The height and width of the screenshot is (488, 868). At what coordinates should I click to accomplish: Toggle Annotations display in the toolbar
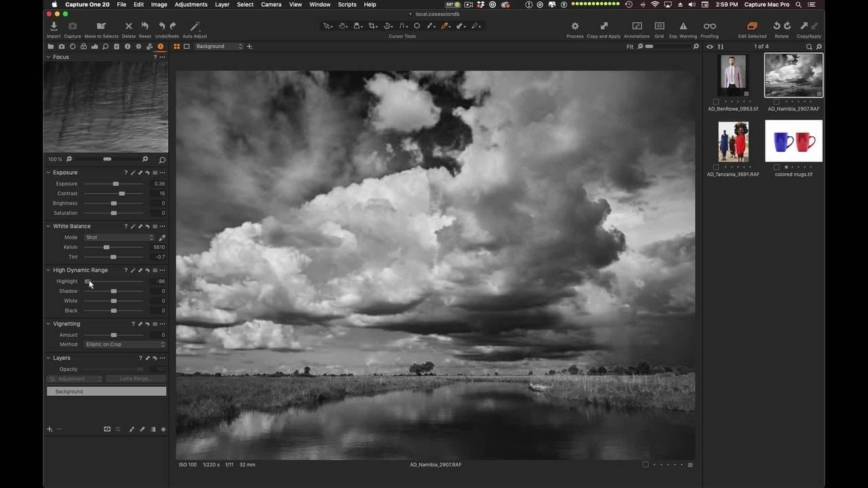tap(637, 26)
